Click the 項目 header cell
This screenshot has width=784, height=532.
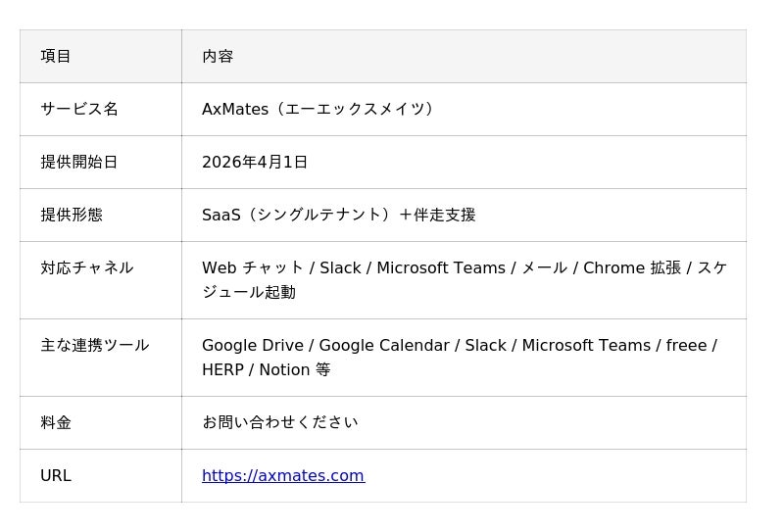click(x=56, y=57)
